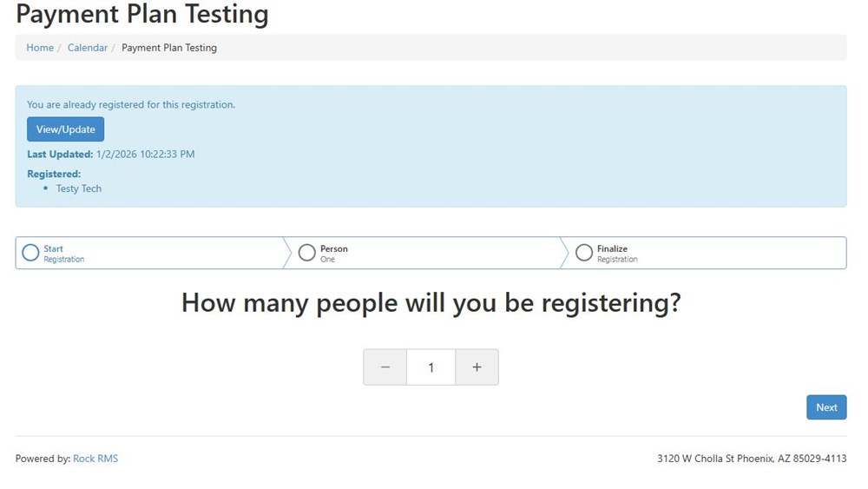The height and width of the screenshot is (489, 868).
Task: Click the Phoenix address in the footer
Action: (752, 459)
